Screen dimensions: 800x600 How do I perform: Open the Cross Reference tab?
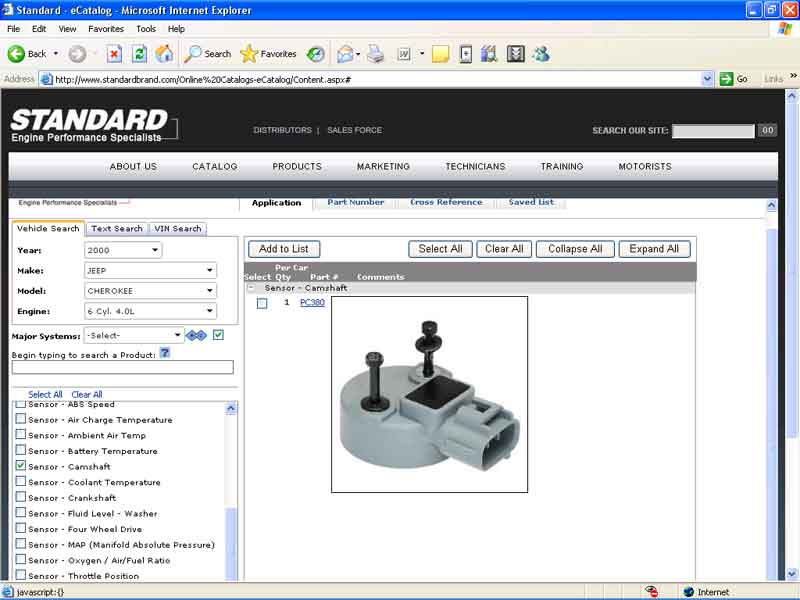tap(446, 202)
